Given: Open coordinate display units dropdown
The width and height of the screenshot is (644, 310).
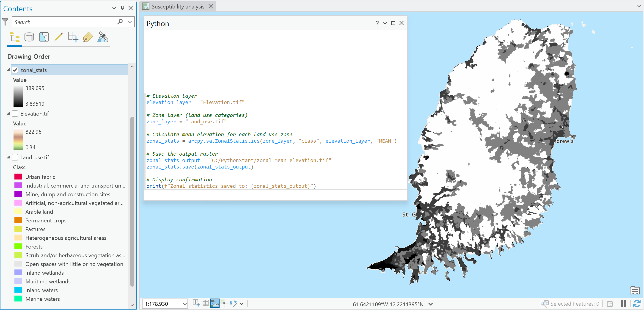Looking at the screenshot, I should click(430, 304).
